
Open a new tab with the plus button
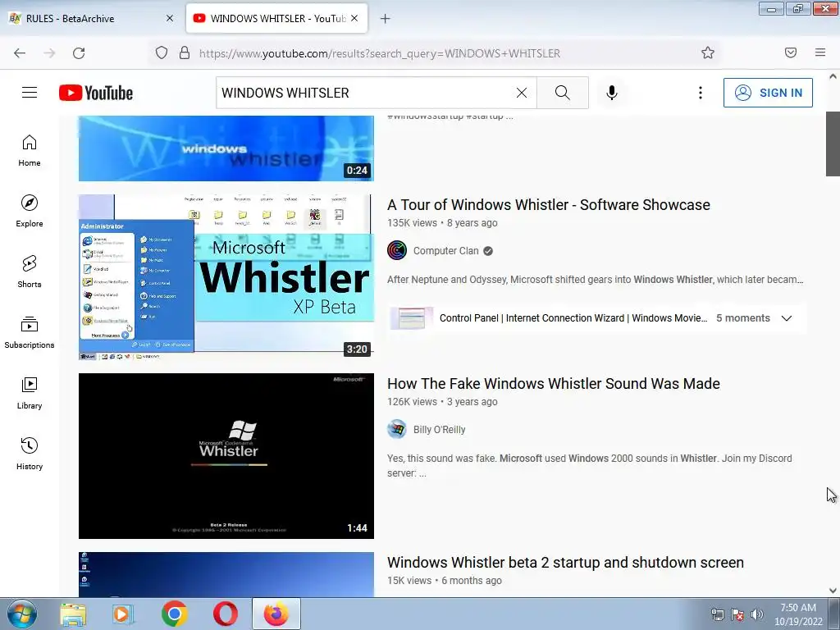[386, 19]
